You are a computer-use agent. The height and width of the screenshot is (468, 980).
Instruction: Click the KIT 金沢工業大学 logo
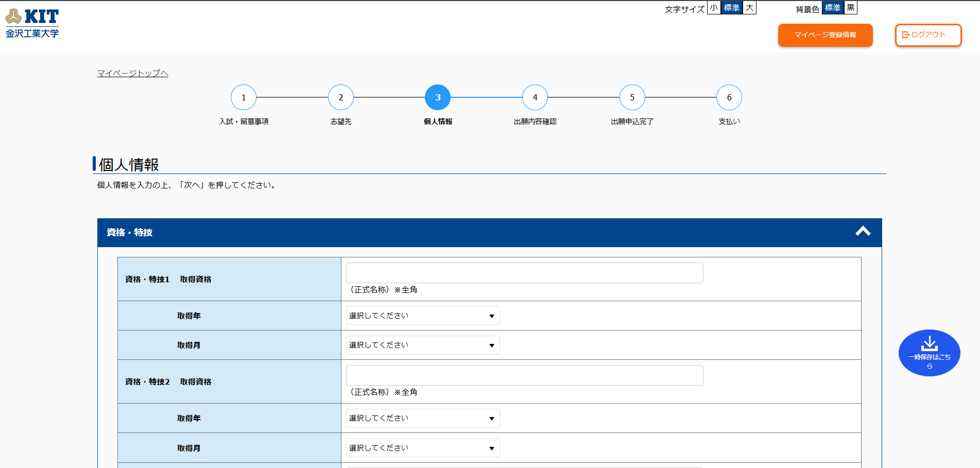[x=32, y=24]
